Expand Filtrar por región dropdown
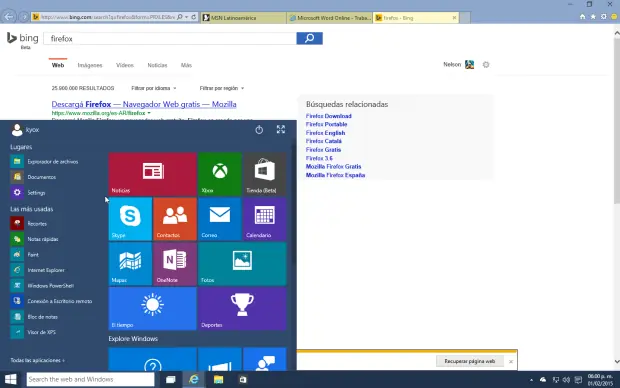This screenshot has width=620, height=388. pyautogui.click(x=222, y=88)
